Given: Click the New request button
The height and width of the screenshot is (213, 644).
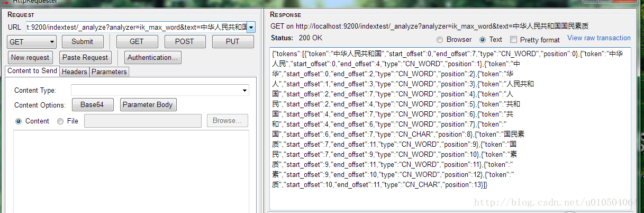Looking at the screenshot, I should (30, 57).
